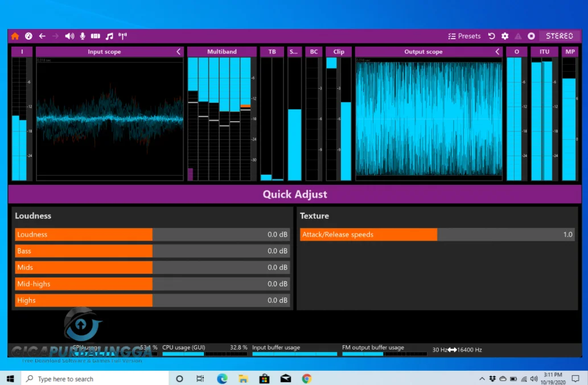This screenshot has width=588, height=385.
Task: Select the Clip meter header
Action: tap(339, 52)
